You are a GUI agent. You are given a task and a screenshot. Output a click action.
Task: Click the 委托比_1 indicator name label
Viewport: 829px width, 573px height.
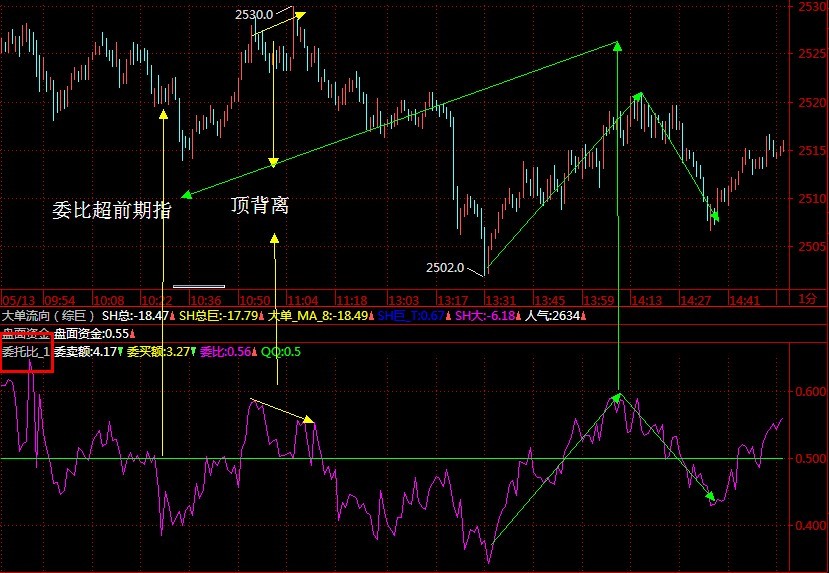[26, 352]
